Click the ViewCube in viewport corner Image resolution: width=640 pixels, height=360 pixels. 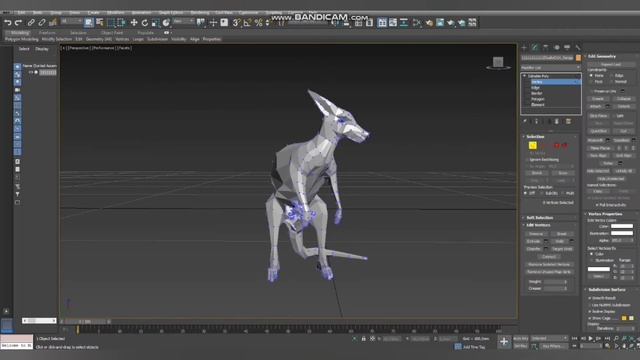coord(498,62)
